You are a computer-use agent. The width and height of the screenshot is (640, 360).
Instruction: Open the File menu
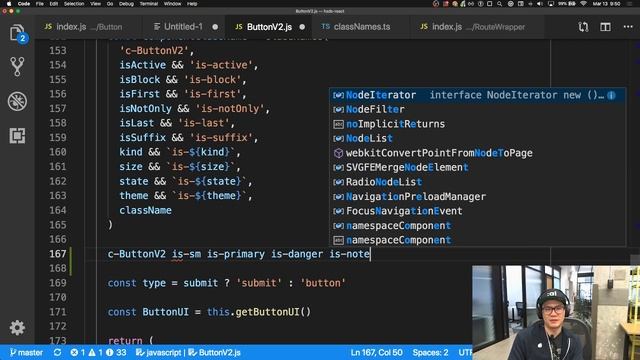(40, 4)
